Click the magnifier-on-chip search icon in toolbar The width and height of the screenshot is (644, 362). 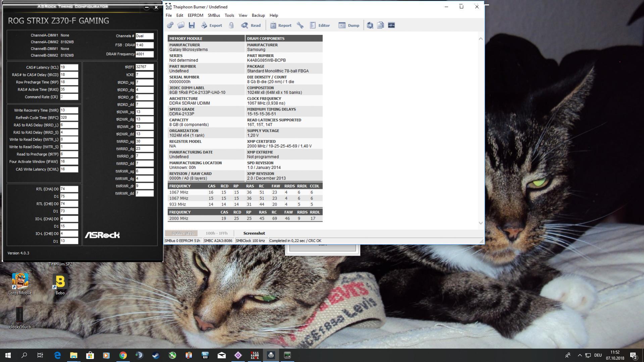370,25
